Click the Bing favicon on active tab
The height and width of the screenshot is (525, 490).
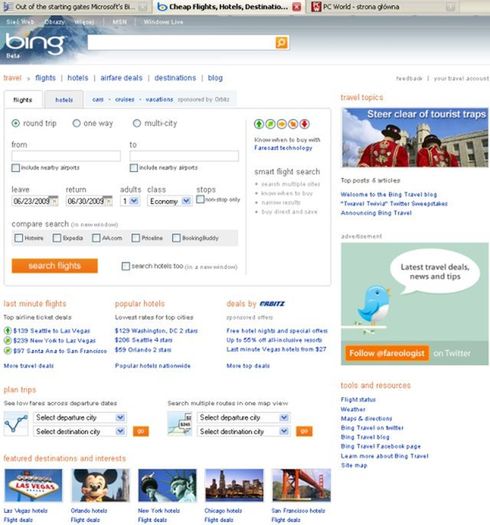(x=162, y=7)
